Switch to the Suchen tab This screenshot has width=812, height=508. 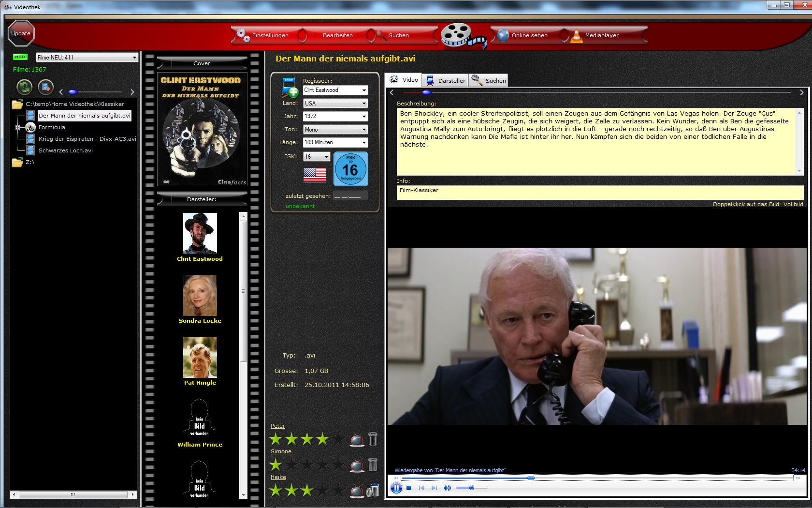coord(489,81)
